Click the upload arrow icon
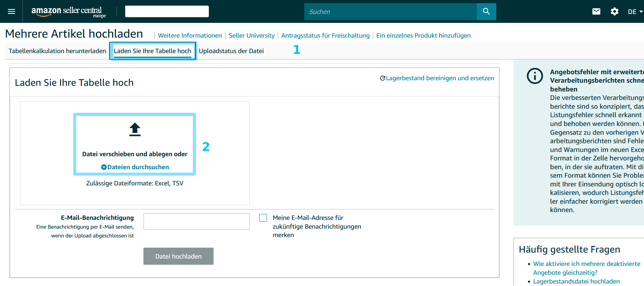The height and width of the screenshot is (286, 644). (x=135, y=129)
